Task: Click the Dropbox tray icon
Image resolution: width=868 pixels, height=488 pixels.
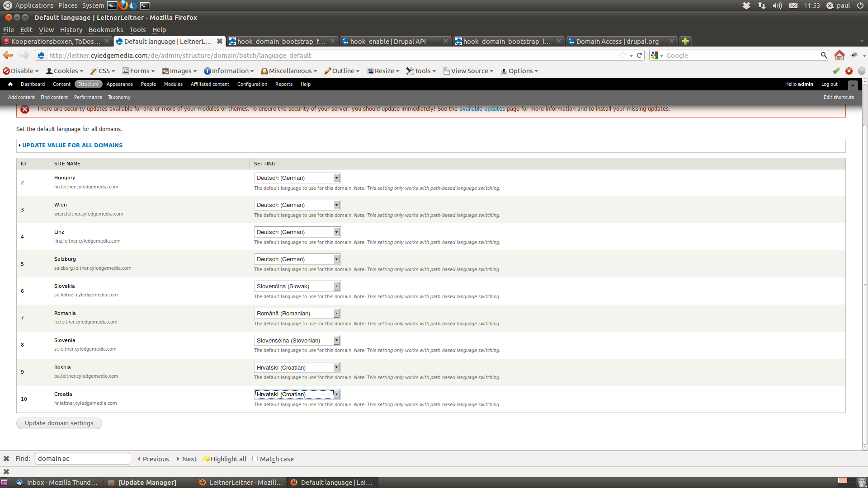Action: pos(746,5)
